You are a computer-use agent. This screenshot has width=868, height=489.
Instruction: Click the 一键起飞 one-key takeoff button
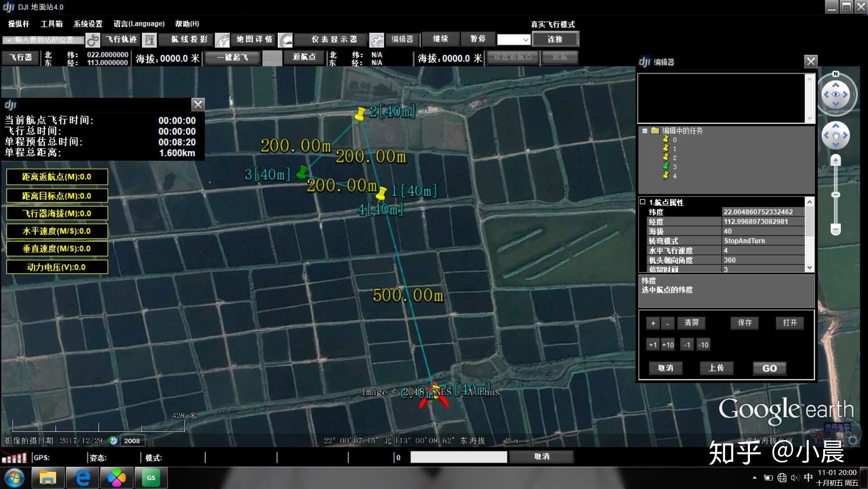[x=232, y=58]
